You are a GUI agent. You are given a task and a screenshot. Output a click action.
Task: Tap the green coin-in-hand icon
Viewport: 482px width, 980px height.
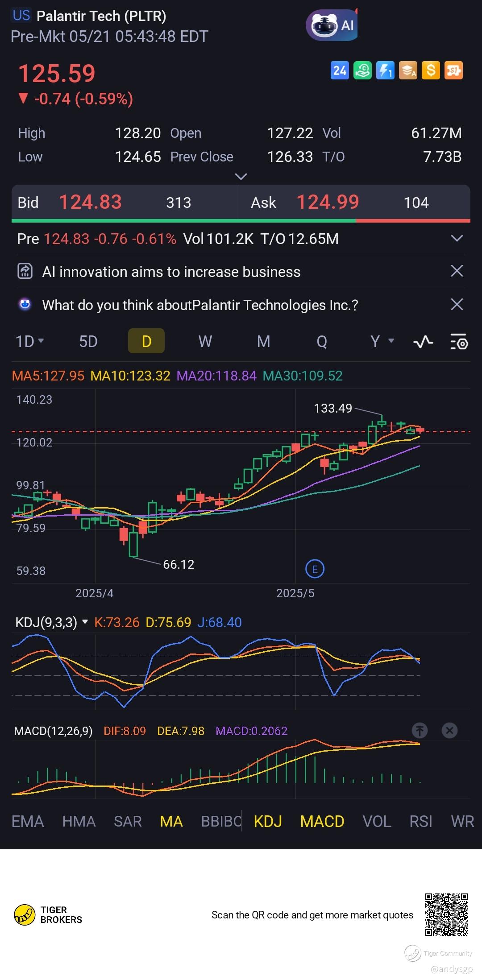point(362,70)
